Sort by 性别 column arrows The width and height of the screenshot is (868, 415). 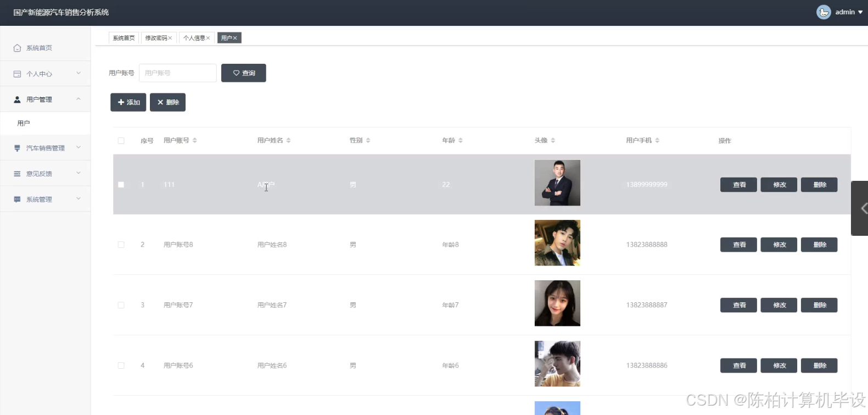pos(368,141)
